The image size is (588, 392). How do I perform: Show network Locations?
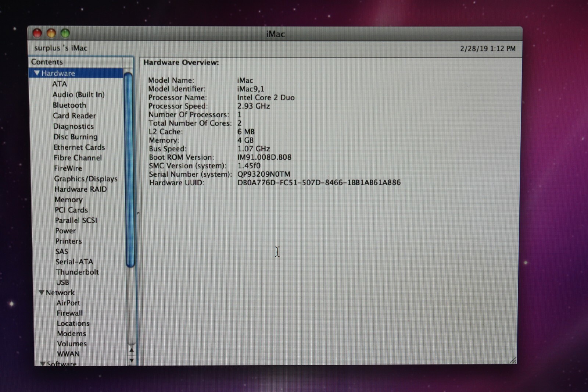(x=73, y=323)
